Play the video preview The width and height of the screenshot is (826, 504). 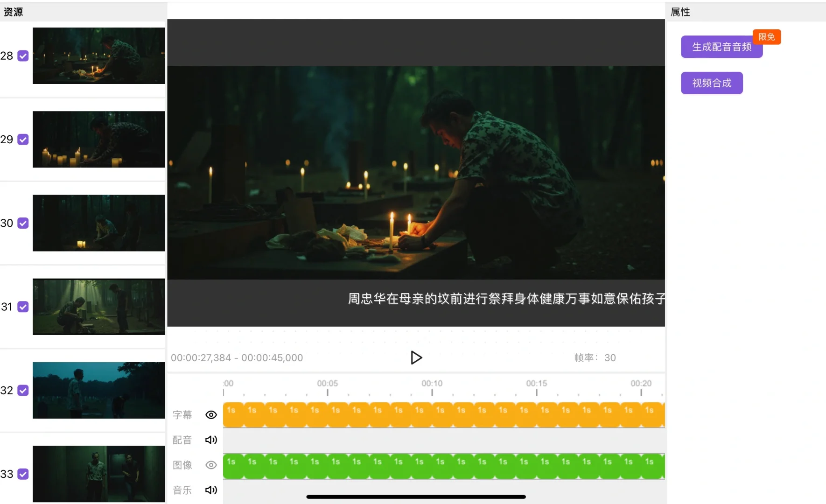pyautogui.click(x=416, y=357)
